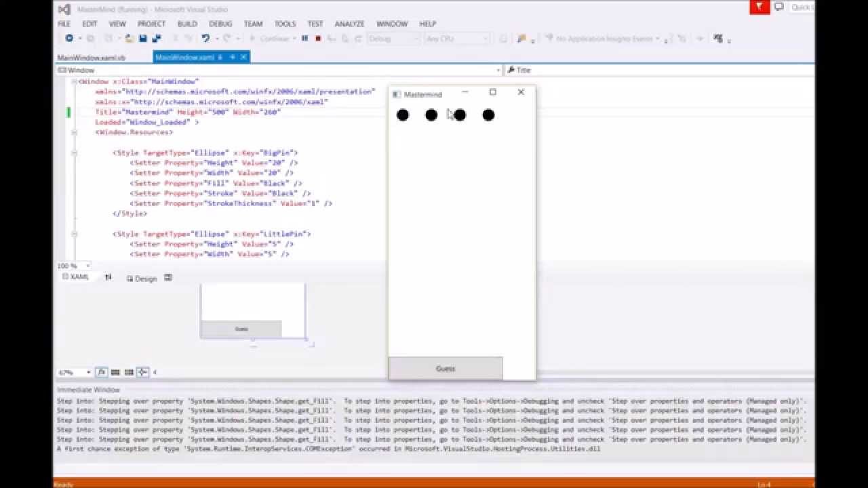This screenshot has height=488, width=868.
Task: Maximize the Mastermind app window
Action: tap(493, 92)
